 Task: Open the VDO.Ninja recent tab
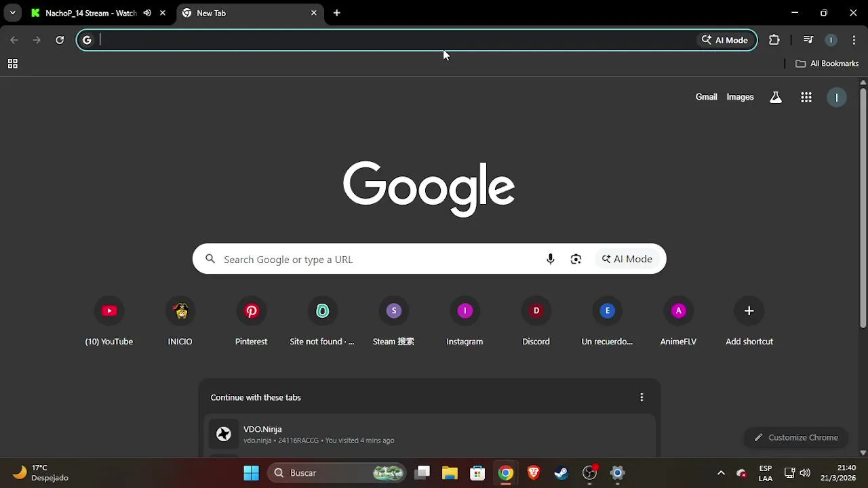tap(429, 434)
